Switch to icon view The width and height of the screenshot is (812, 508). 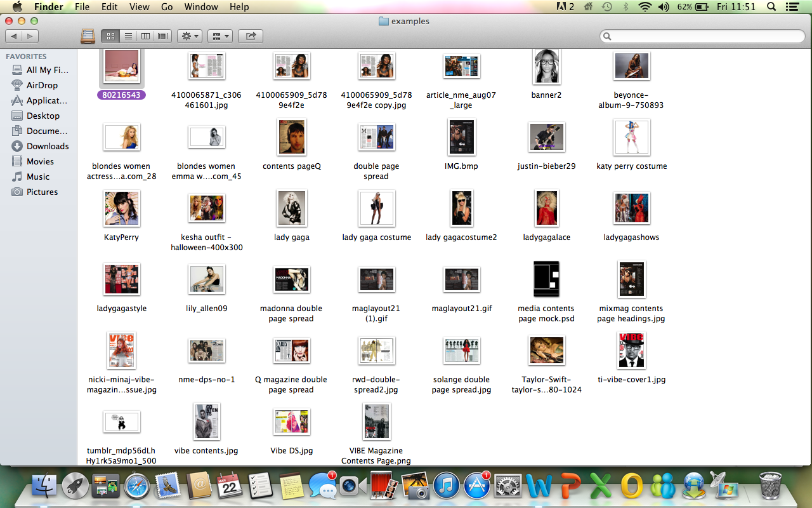point(110,36)
